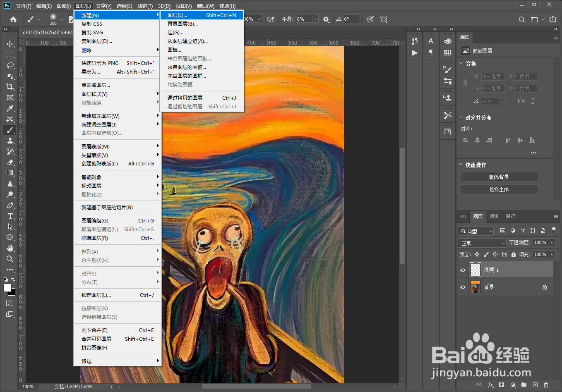This screenshot has height=392, width=562.
Task: Open the History panel icon
Action: 415,41
